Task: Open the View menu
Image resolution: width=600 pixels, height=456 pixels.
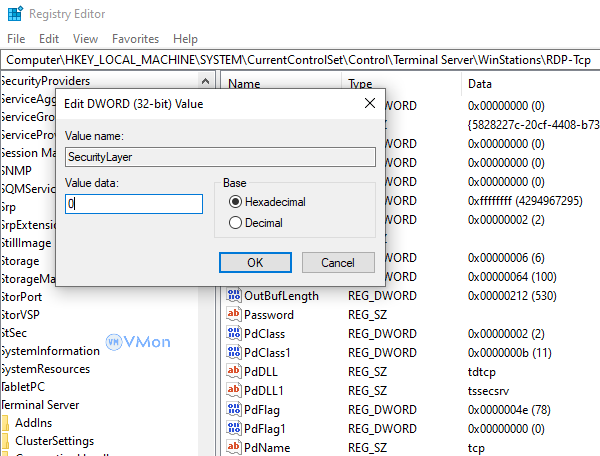Action: point(85,38)
